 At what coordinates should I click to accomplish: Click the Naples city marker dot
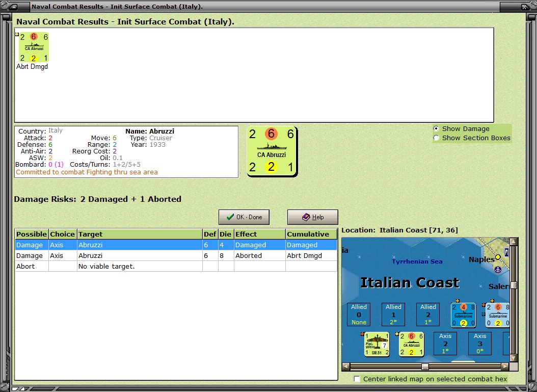(498, 257)
